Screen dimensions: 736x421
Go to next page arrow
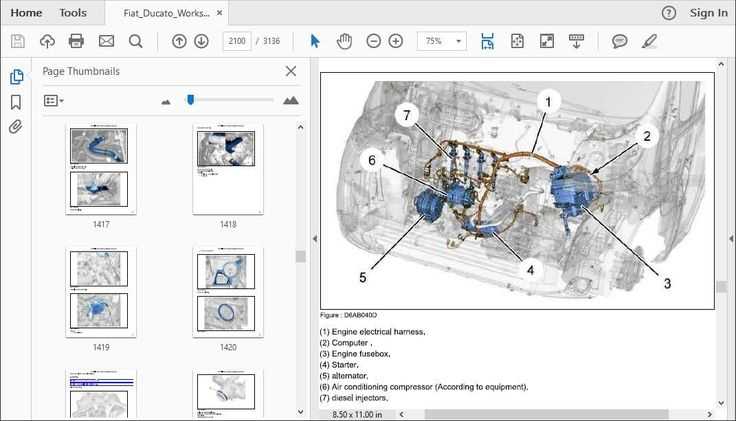pyautogui.click(x=201, y=41)
